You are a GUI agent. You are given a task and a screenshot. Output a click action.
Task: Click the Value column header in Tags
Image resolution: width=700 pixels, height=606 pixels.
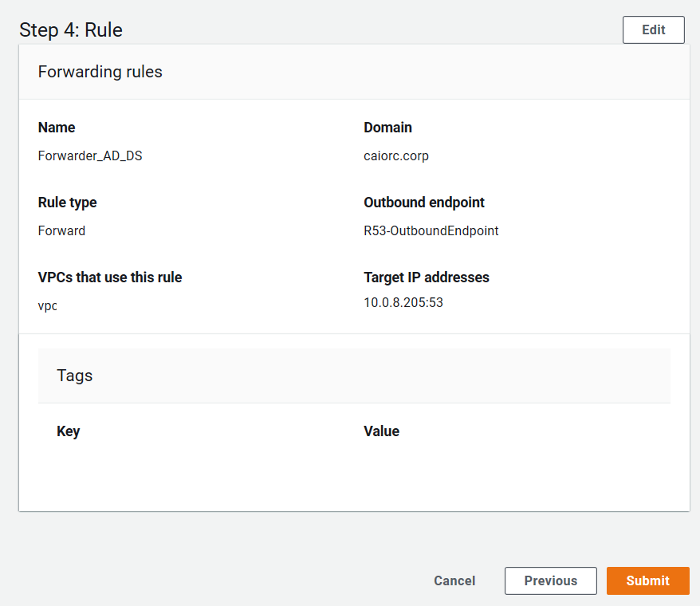[381, 431]
